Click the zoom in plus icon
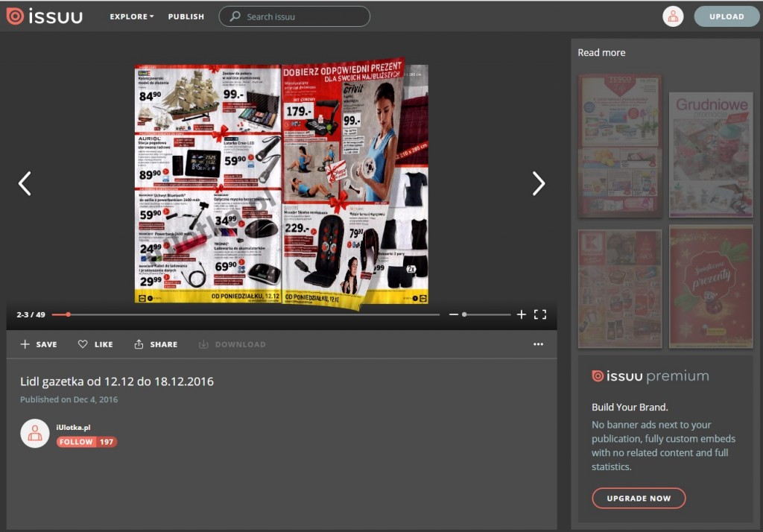This screenshot has width=763, height=532. click(x=521, y=314)
